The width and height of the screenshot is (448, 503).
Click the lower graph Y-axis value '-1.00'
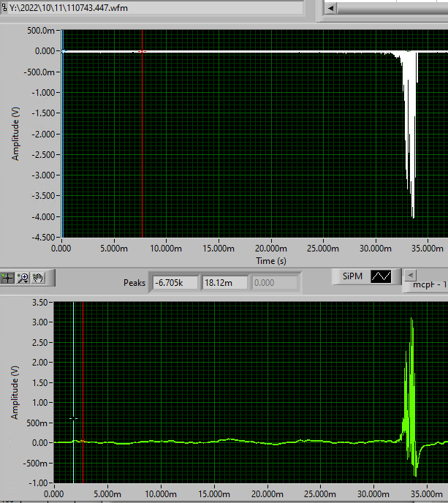click(x=37, y=483)
